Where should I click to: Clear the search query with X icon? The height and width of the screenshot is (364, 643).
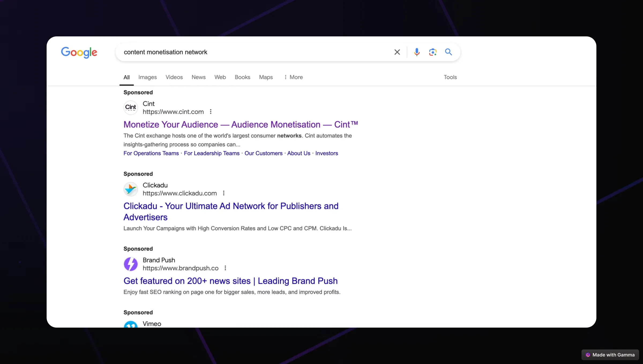click(x=397, y=52)
